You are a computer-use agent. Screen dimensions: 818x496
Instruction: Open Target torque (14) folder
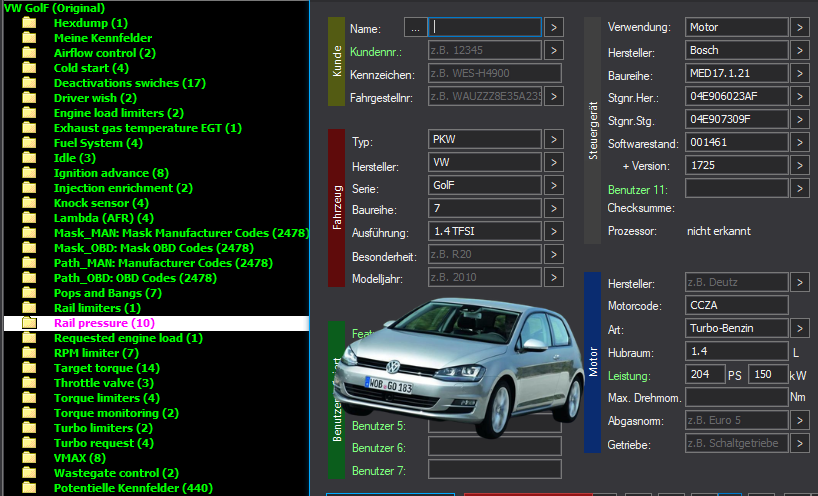point(107,368)
